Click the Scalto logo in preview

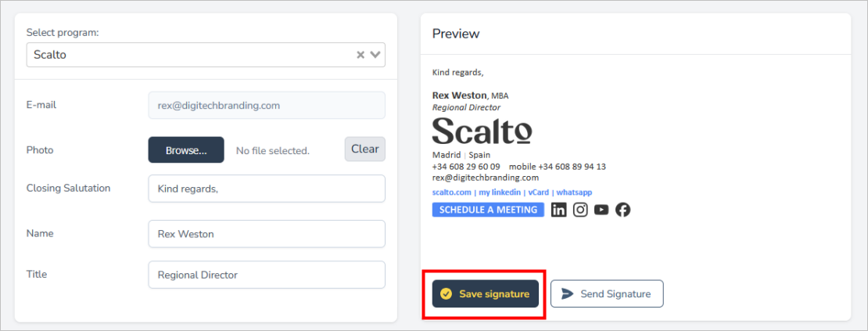tap(482, 131)
